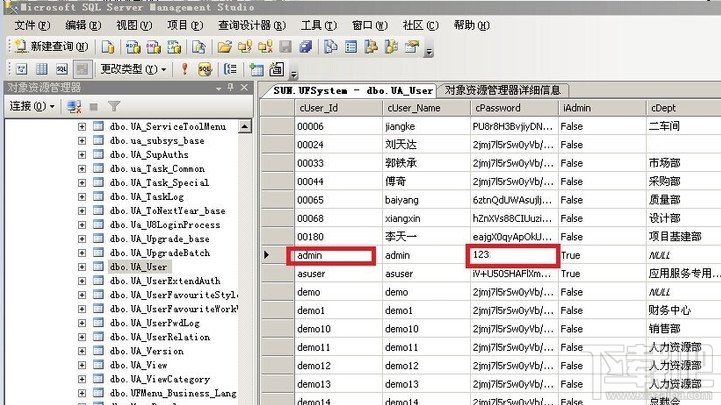This screenshot has height=405, width=721.
Task: Open the 文件 menu
Action: click(32, 25)
